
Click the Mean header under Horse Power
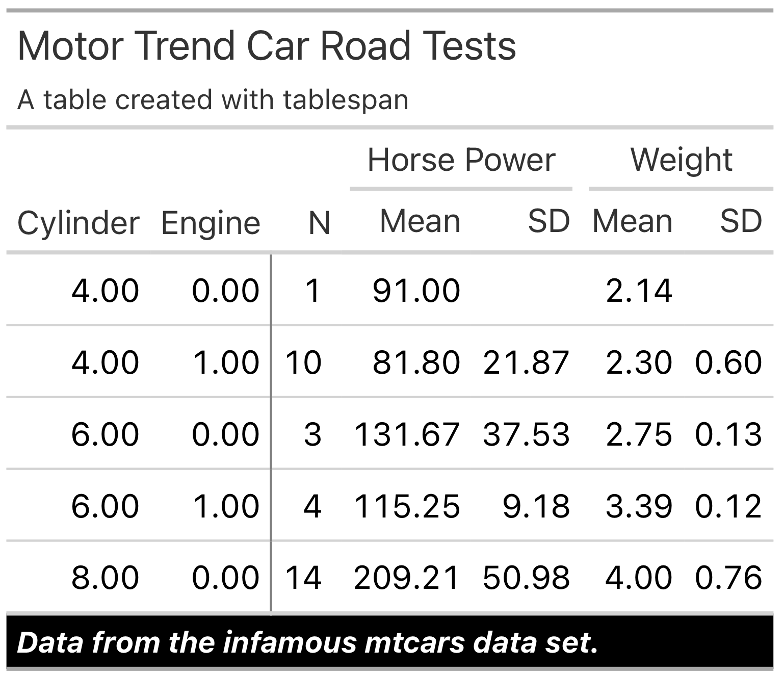(x=420, y=221)
